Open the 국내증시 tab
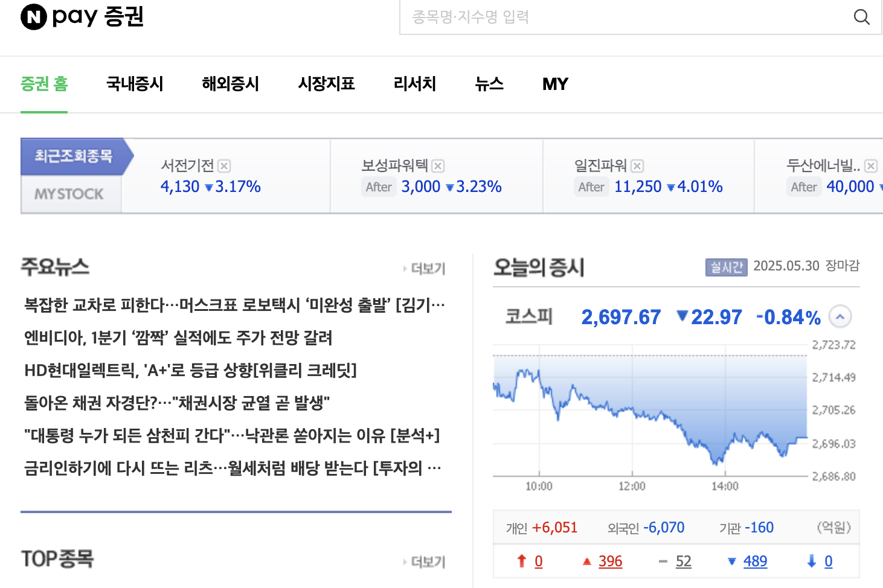 coord(134,84)
